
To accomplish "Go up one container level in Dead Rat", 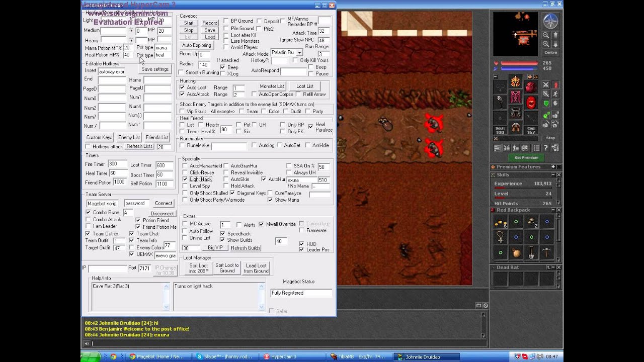I will point(548,267).
